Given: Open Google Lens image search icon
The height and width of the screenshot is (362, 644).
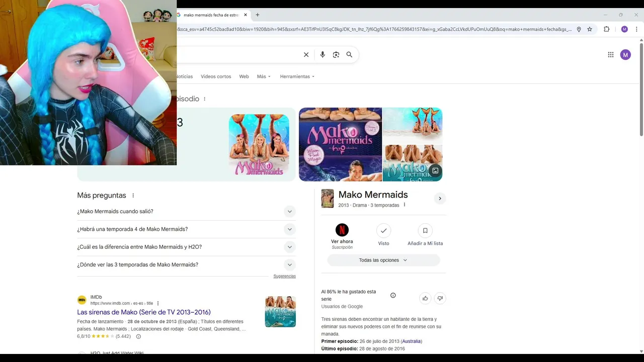Looking at the screenshot, I should 336,55.
